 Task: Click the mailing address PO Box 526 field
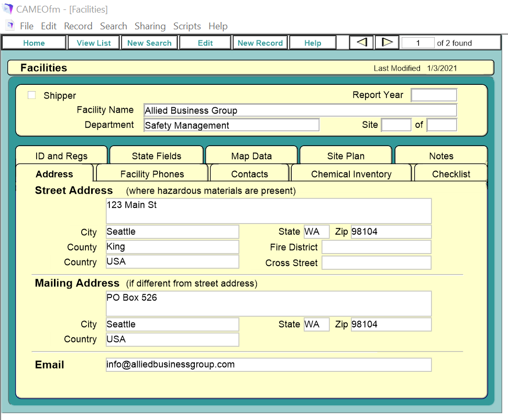click(269, 303)
